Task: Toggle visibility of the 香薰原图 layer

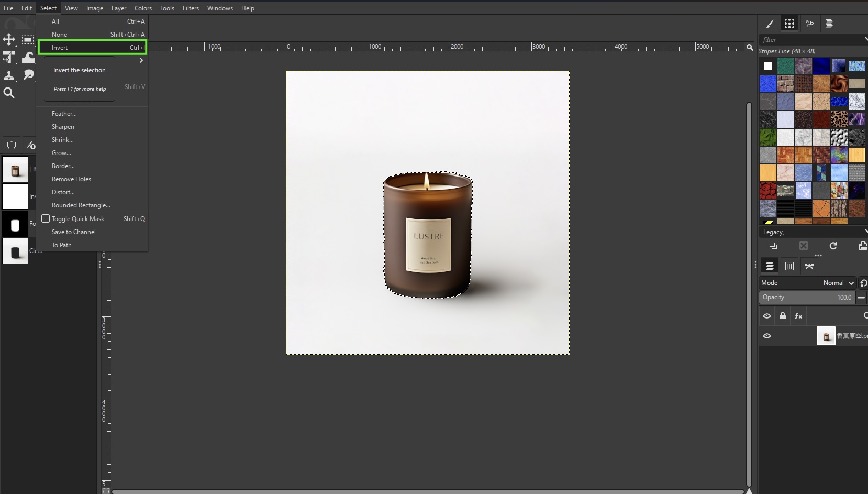Action: coord(767,336)
